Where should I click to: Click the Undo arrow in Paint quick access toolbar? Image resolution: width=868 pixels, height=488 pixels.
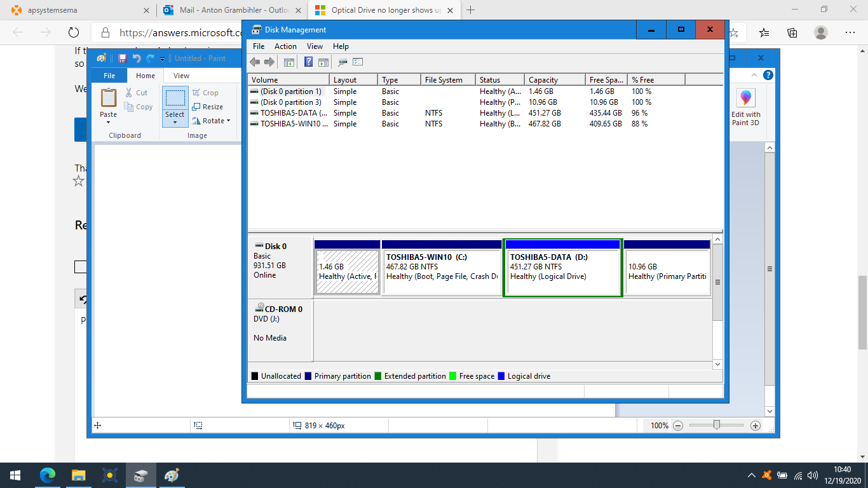[136, 58]
